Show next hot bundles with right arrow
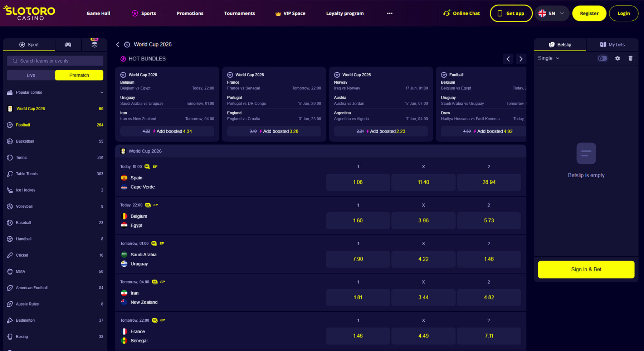 coord(521,59)
